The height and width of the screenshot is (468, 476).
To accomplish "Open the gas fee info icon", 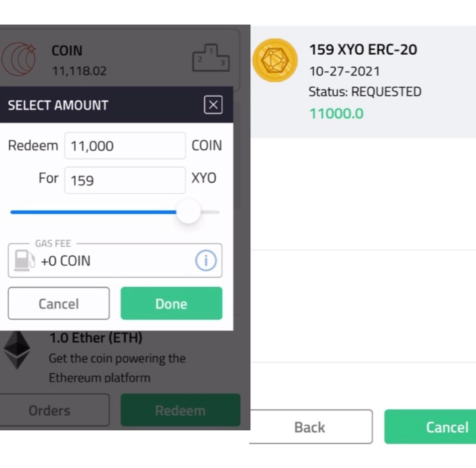I will coord(206,260).
